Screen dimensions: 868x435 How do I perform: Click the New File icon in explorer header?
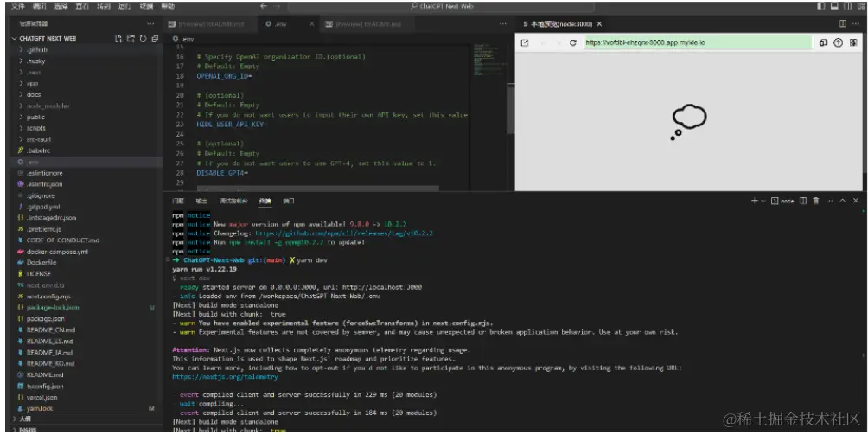pyautogui.click(x=118, y=38)
